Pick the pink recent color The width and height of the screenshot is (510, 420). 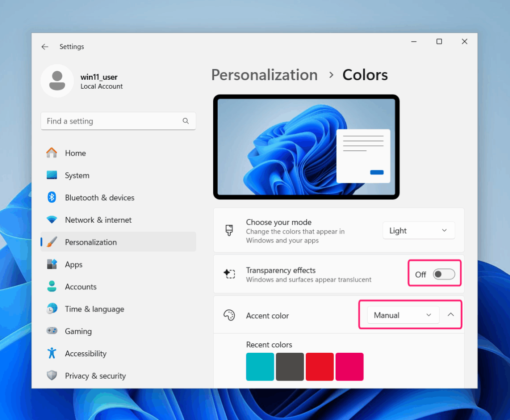349,367
